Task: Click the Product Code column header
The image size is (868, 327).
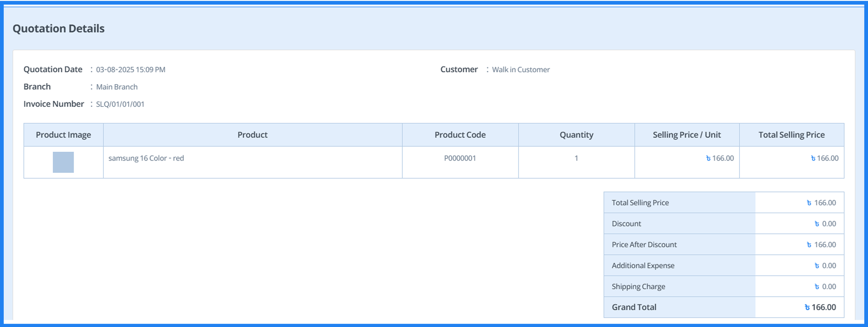Action: [x=460, y=135]
